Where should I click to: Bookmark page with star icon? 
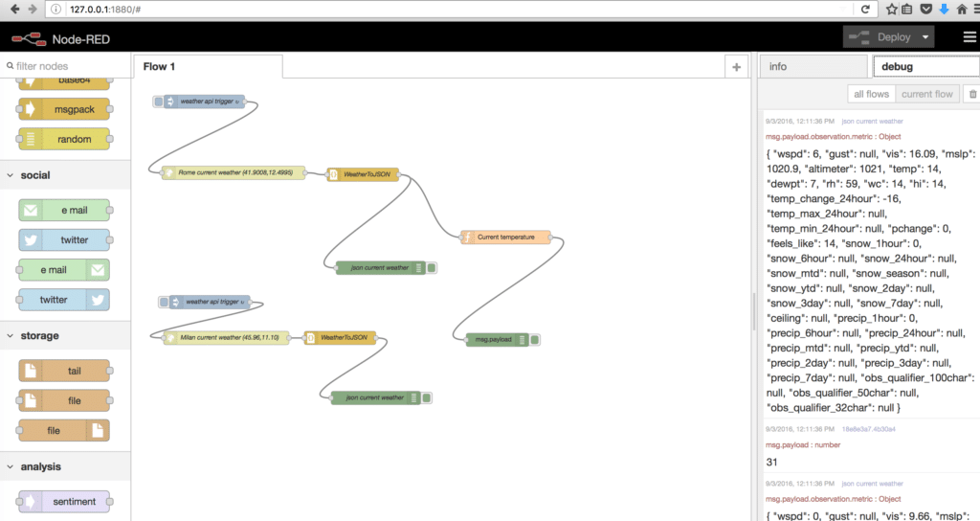click(x=891, y=10)
